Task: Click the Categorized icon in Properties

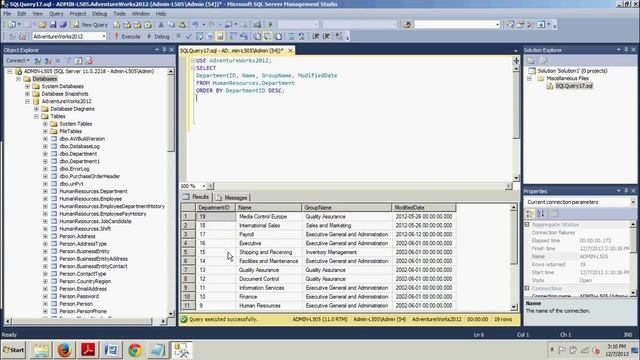Action: coord(530,214)
